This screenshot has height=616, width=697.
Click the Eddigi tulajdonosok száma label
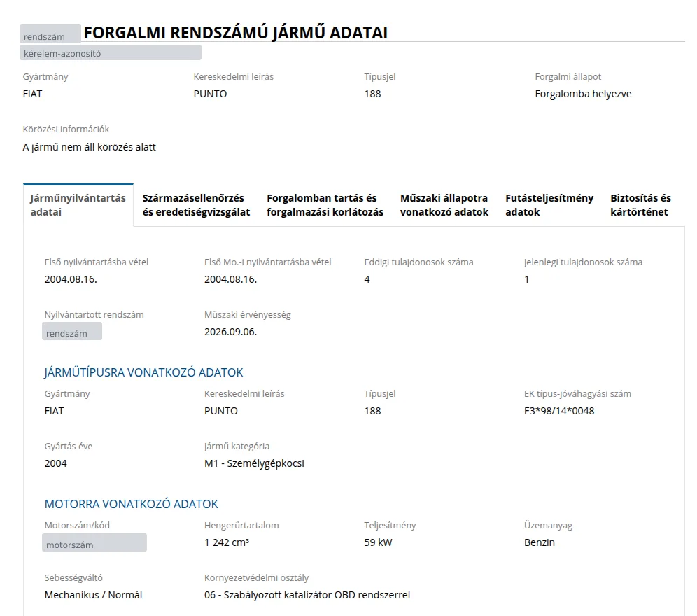pos(418,262)
